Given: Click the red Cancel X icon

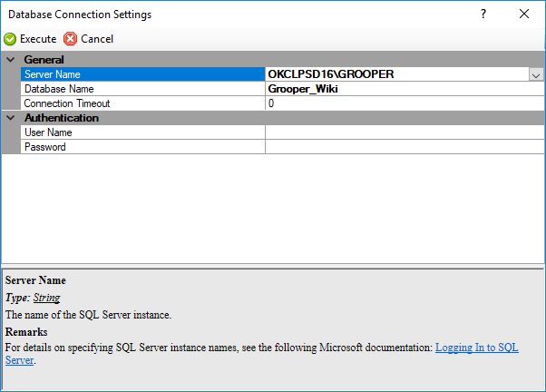Looking at the screenshot, I should pos(71,39).
